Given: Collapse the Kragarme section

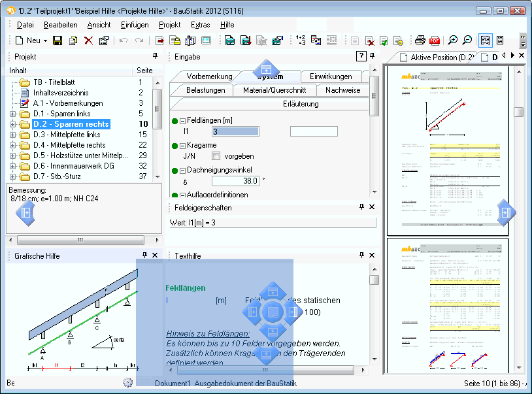Looking at the screenshot, I should tap(182, 146).
